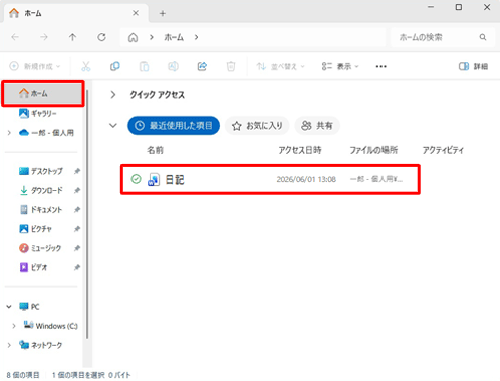Click the Copy icon in toolbar

(x=115, y=66)
